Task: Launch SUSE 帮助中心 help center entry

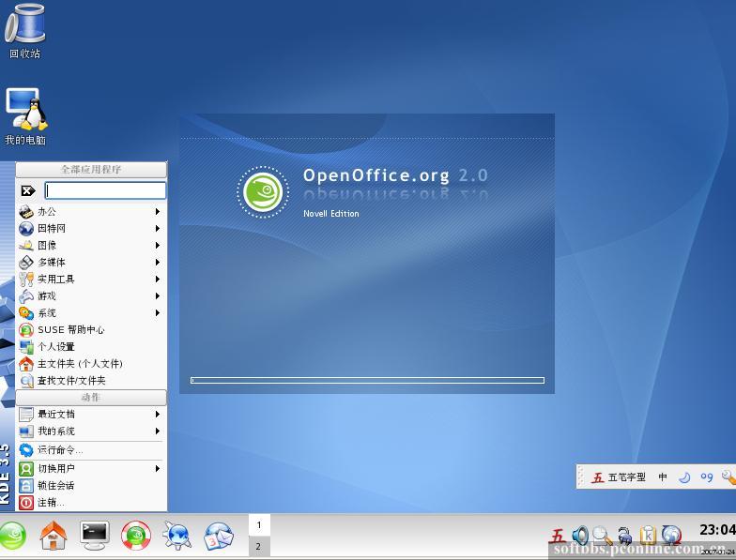Action: pyautogui.click(x=91, y=330)
